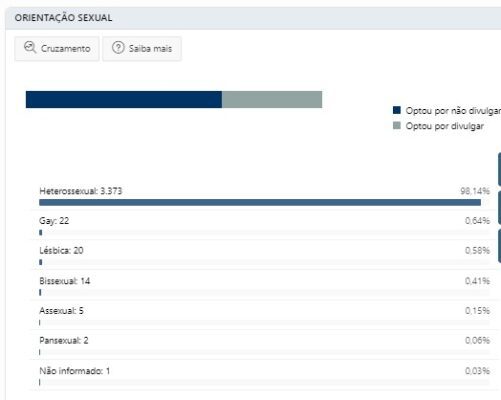The image size is (501, 400).
Task: Click the dark blue non-disclosure bar segment
Action: [124, 99]
